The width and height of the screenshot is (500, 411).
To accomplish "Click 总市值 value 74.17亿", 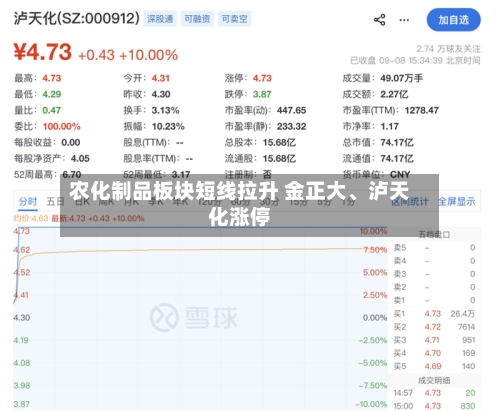I will (x=397, y=142).
